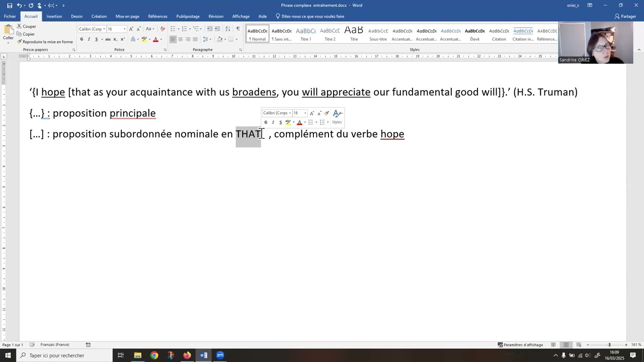Undo the last action in the quick access toolbar
Image resolution: width=644 pixels, height=362 pixels.
click(19, 5)
